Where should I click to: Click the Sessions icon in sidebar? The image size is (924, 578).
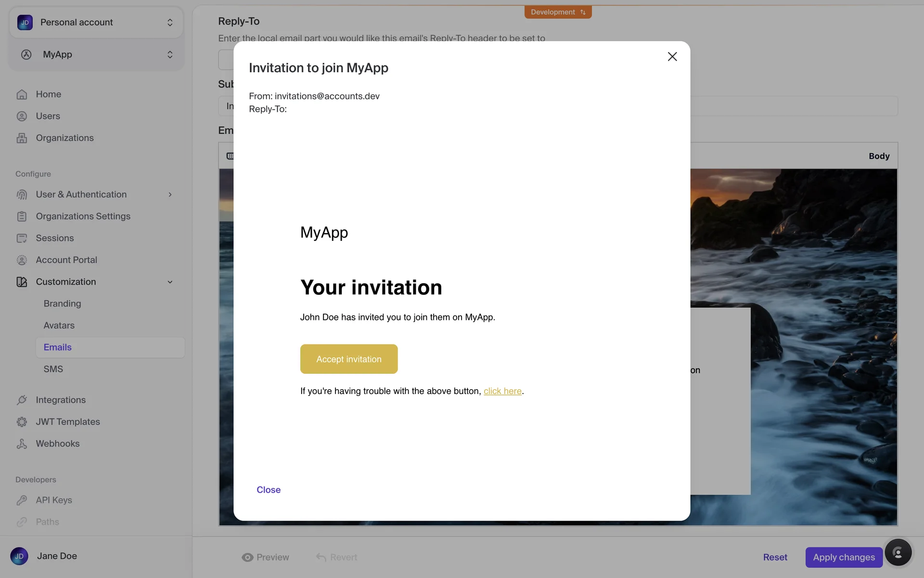(22, 238)
